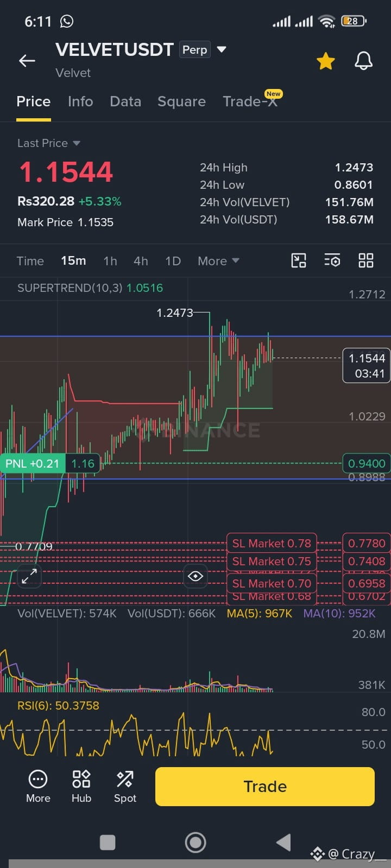Expand the Last Price dropdown
The width and height of the screenshot is (391, 868).
[49, 143]
